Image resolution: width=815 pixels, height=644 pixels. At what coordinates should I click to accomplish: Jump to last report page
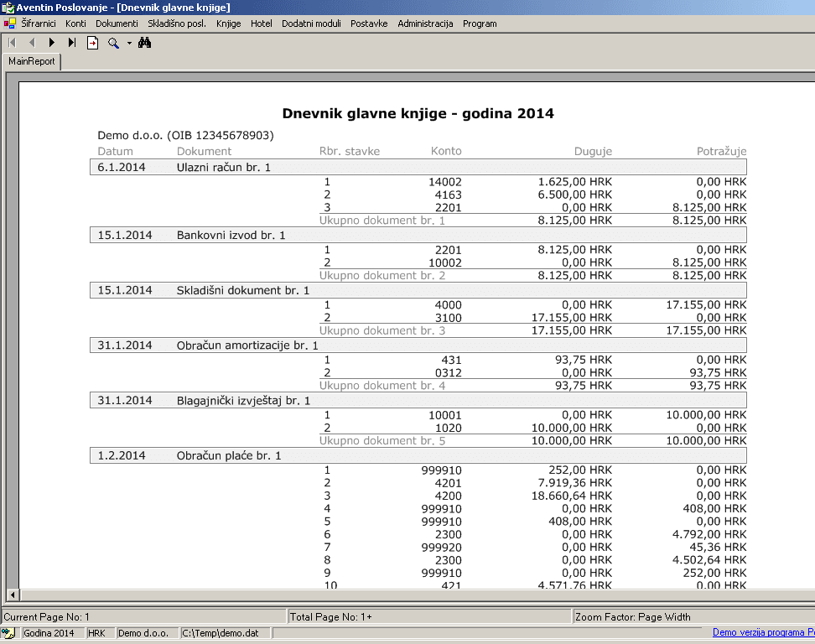coord(72,42)
